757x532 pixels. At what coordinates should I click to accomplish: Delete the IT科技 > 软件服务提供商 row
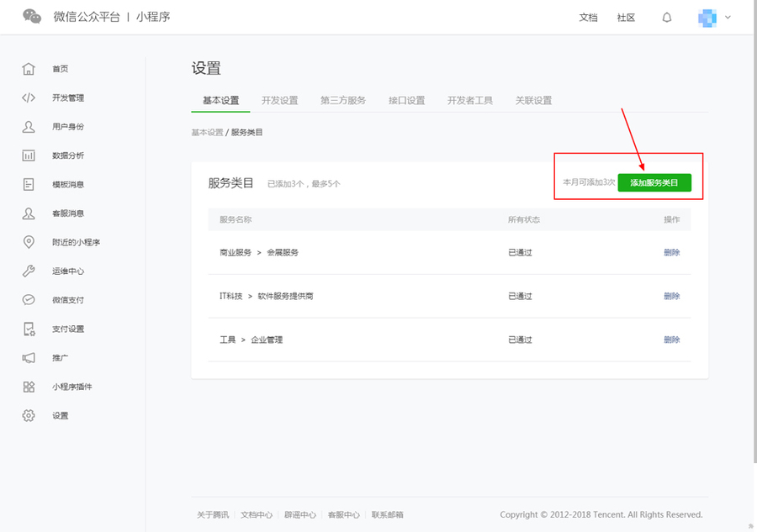(671, 296)
